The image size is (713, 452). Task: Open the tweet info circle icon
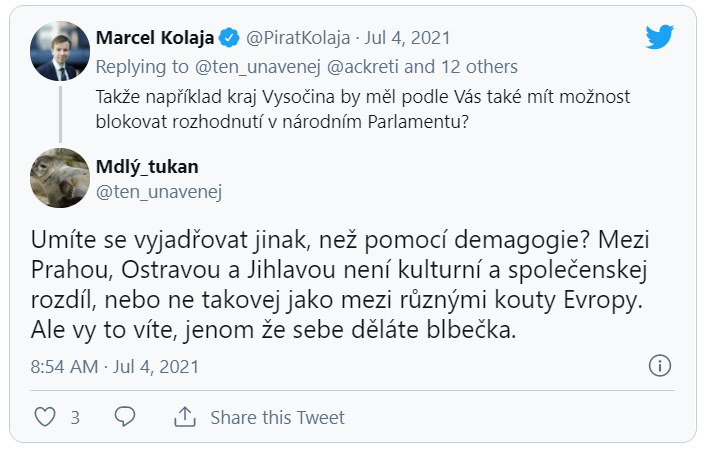(659, 366)
